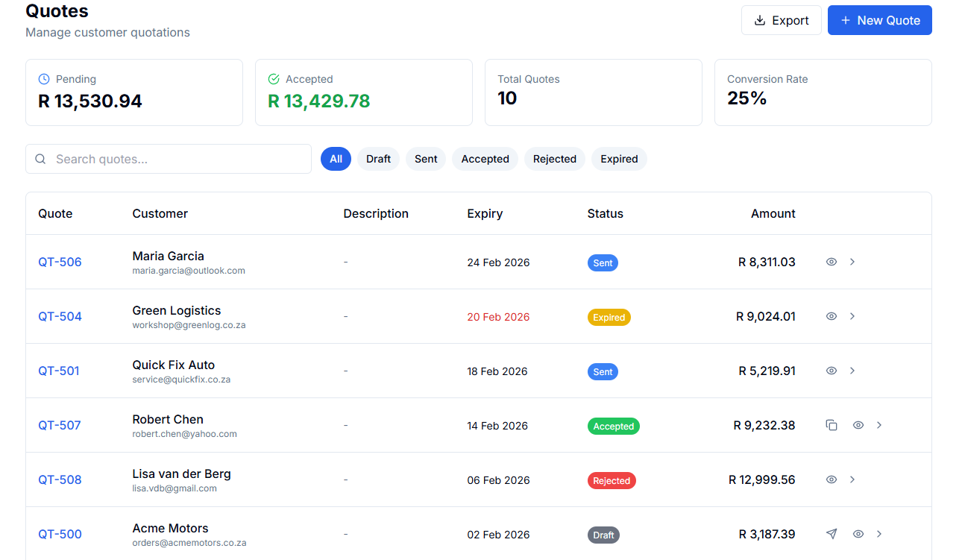Click the eye icon for Robert Chen's quote
The image size is (965, 560).
[x=858, y=425]
